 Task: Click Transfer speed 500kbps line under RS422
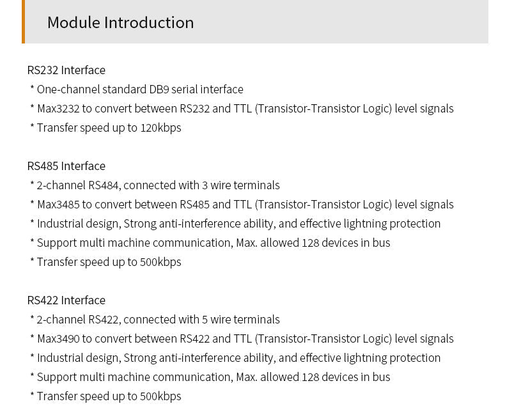(105, 396)
